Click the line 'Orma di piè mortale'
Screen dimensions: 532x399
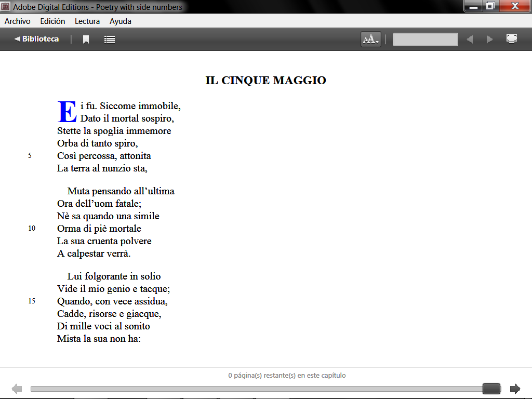point(99,229)
